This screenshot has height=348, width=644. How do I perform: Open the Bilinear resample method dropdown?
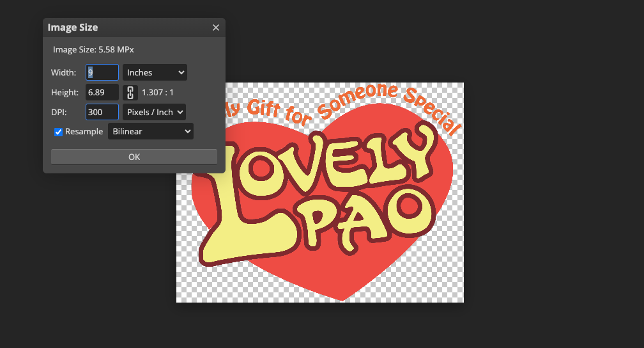click(x=151, y=132)
